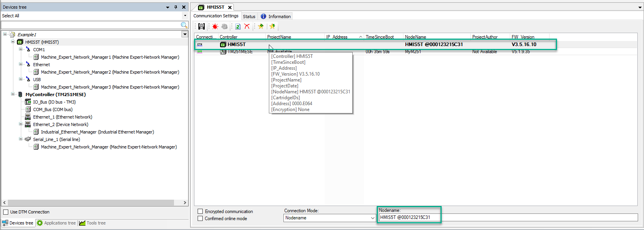The height and width of the screenshot is (230, 644).
Task: Switch to Communication Settings tab
Action: (x=216, y=16)
